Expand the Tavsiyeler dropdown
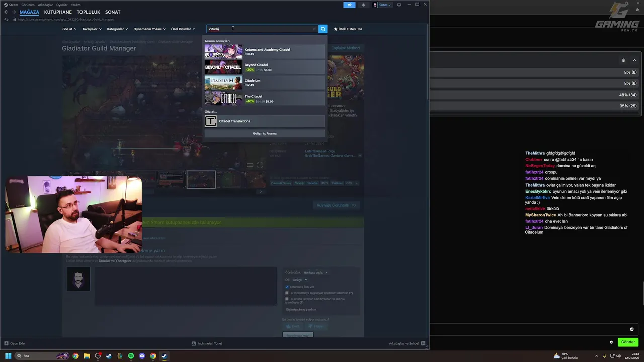Screen dimensions: 644x362 point(92,29)
